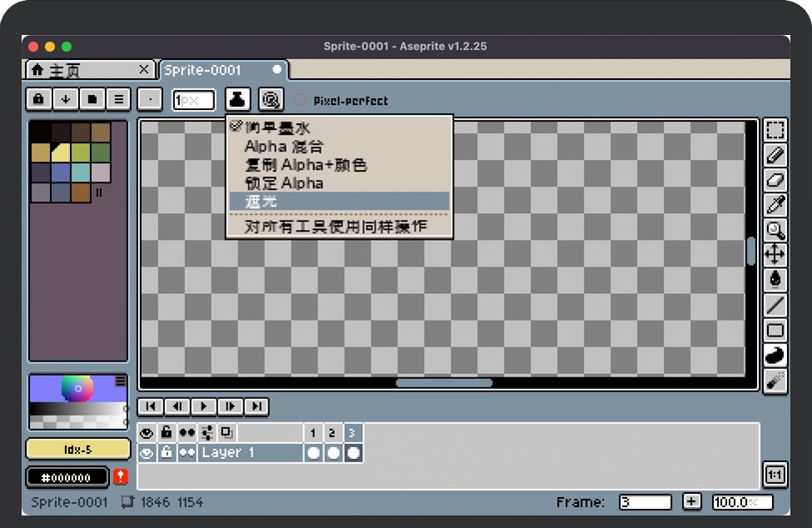Open the ink type dropdown button
Screen dimensions: 812x528
[x=238, y=100]
